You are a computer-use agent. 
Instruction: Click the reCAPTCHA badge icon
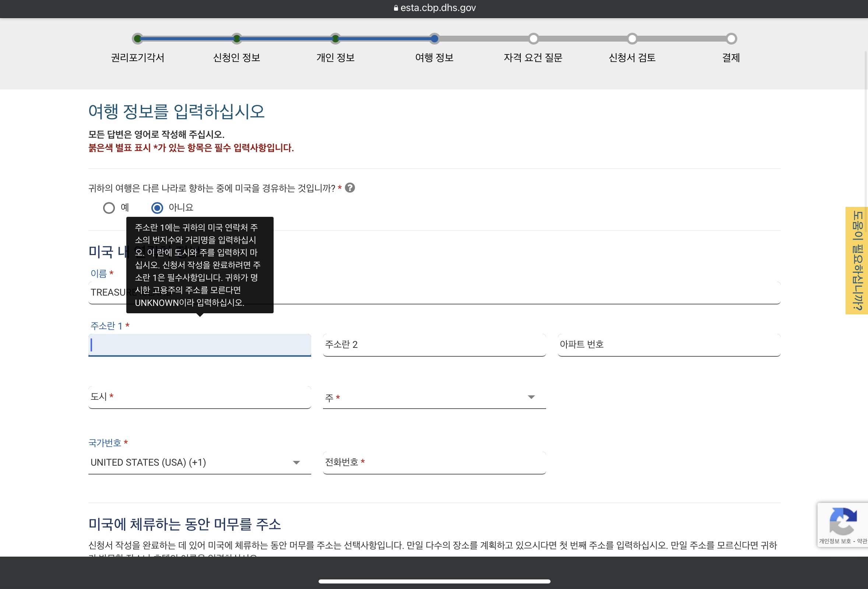point(843,521)
